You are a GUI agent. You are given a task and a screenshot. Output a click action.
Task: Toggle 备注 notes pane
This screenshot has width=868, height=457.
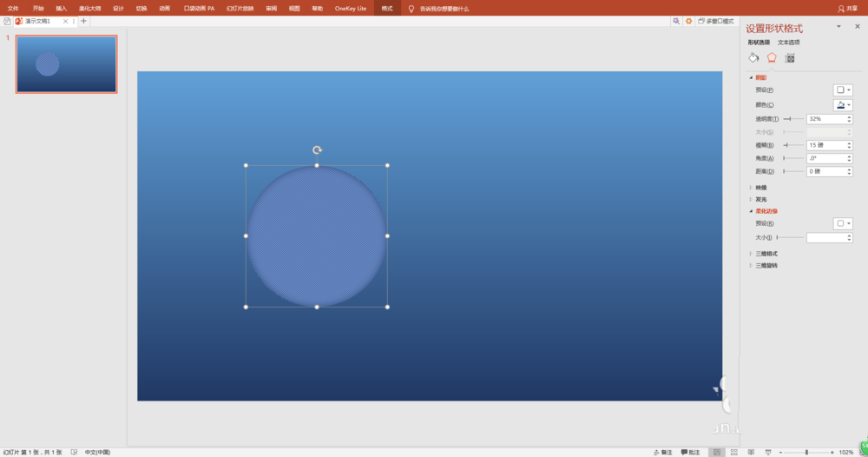pyautogui.click(x=662, y=452)
